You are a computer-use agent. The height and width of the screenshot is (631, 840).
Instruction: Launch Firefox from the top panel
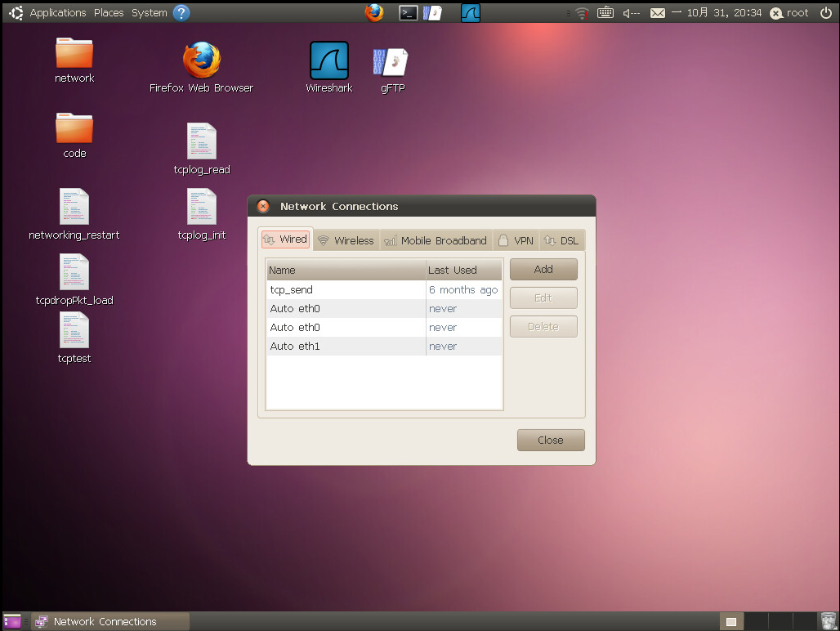(374, 12)
